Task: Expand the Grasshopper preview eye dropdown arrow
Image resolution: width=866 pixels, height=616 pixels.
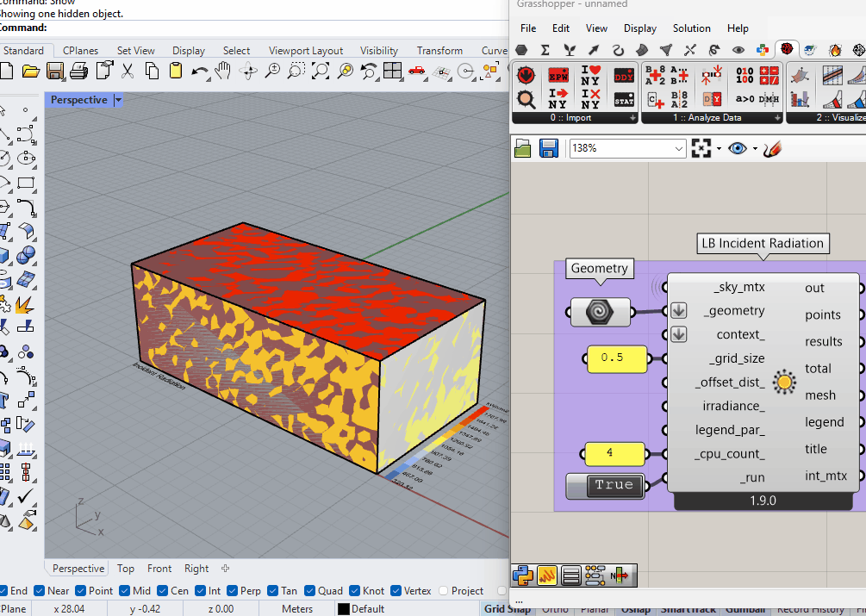Action: coord(755,148)
